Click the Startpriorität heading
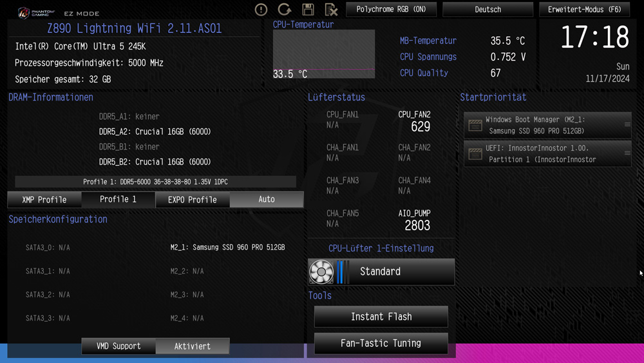The image size is (644, 363). [493, 97]
